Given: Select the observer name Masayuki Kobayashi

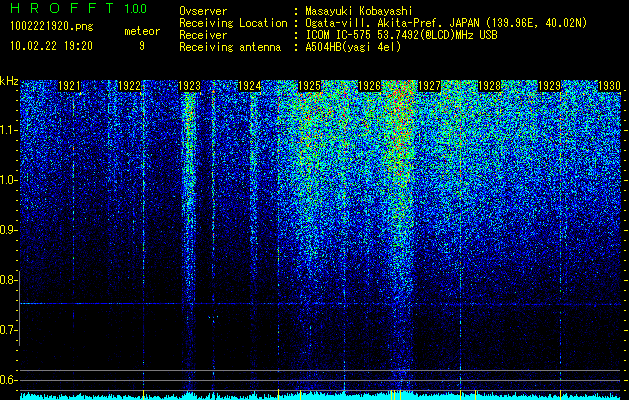Looking at the screenshot, I should point(359,11).
